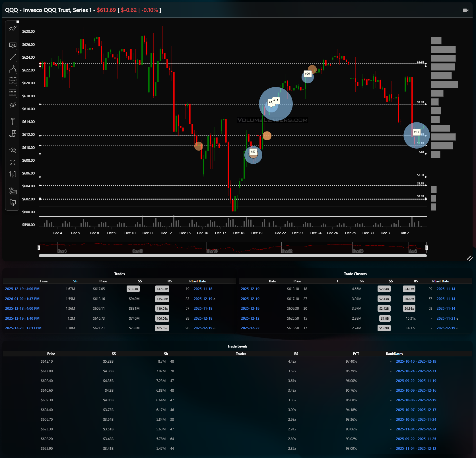The image size is (476, 458).
Task: Open trade 2026-01-02 : 1:47 PM
Action: (x=22, y=299)
